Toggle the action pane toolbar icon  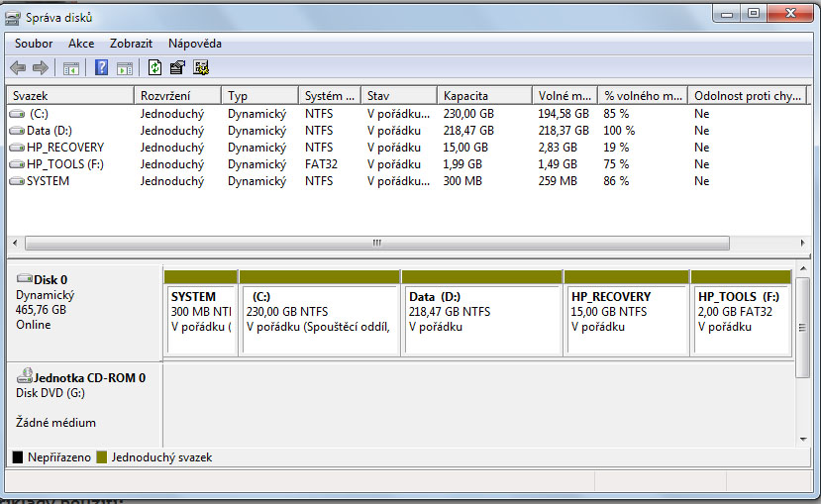pyautogui.click(x=125, y=68)
